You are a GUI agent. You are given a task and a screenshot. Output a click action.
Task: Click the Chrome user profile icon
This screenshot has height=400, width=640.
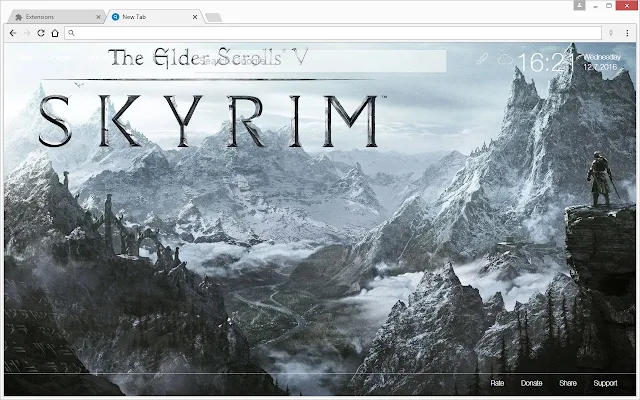click(x=579, y=5)
